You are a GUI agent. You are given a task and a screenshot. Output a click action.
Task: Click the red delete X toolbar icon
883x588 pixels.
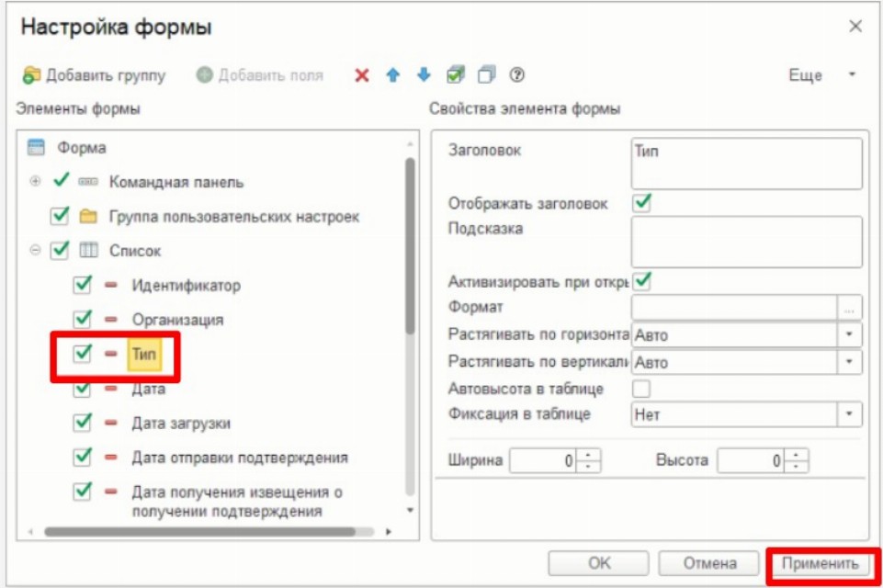point(362,75)
